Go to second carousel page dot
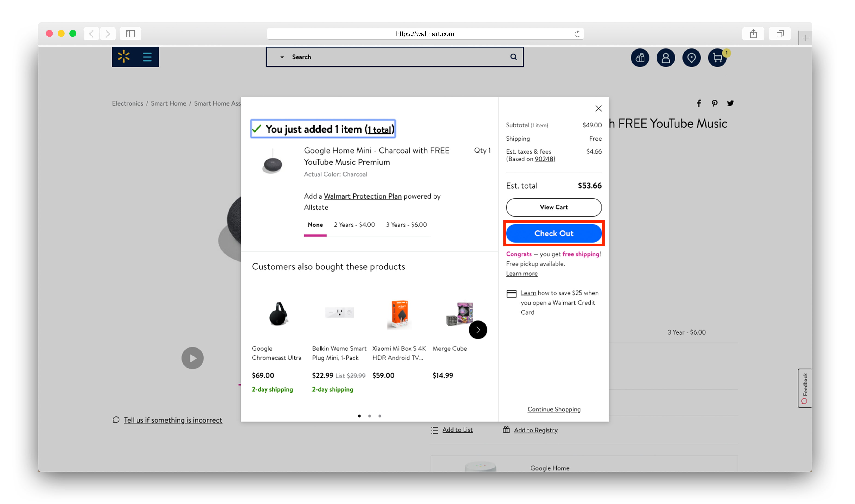 [x=369, y=416]
